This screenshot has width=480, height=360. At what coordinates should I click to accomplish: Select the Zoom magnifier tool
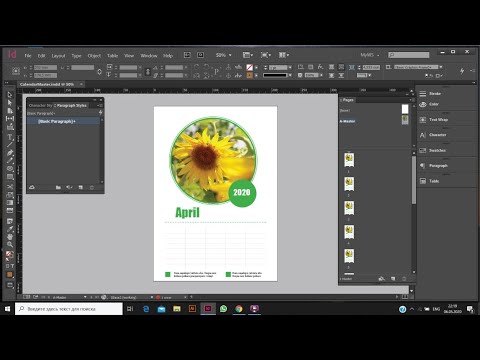click(10, 244)
